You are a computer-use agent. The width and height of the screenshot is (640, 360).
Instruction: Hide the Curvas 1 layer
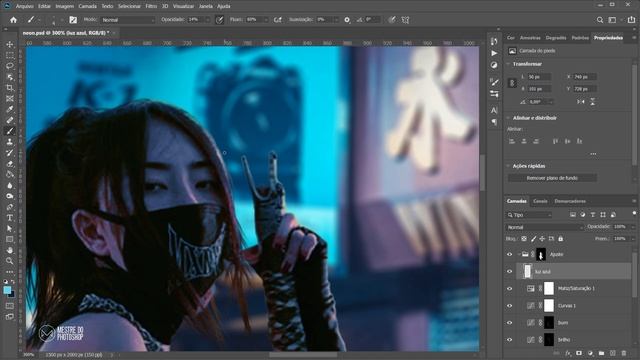509,306
